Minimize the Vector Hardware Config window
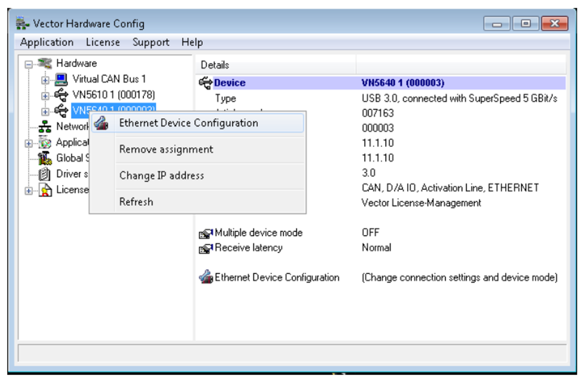 point(497,23)
